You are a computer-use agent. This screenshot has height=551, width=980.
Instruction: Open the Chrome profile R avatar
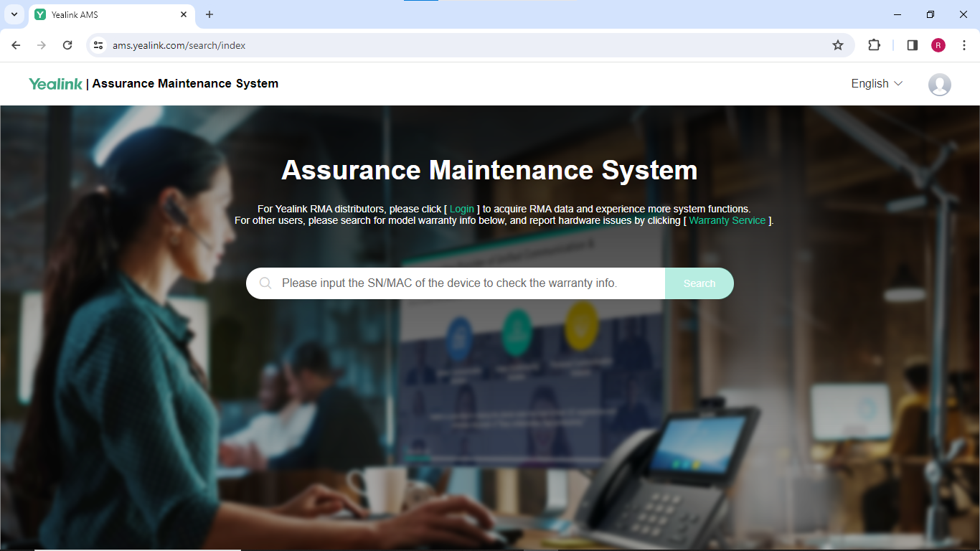pyautogui.click(x=938, y=45)
